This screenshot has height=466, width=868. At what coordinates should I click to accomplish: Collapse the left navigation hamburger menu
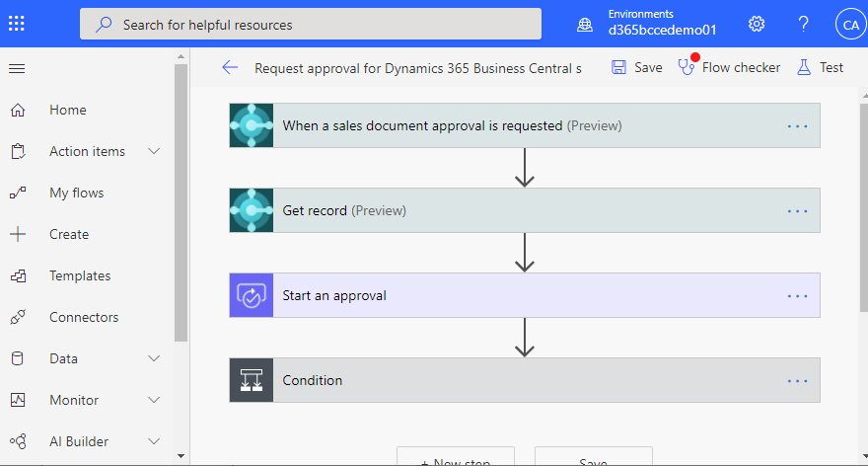[x=17, y=68]
